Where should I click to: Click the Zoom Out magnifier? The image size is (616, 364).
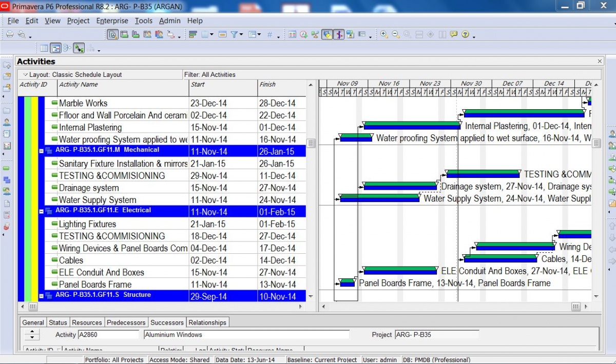396,34
